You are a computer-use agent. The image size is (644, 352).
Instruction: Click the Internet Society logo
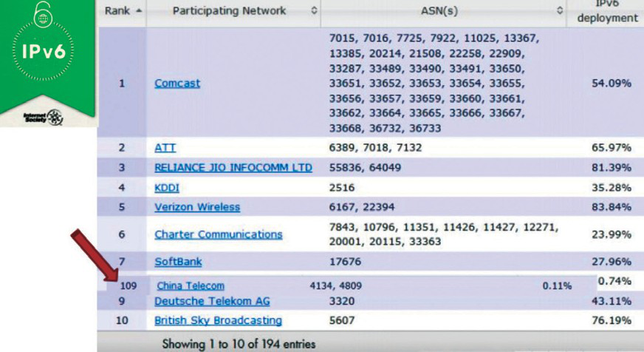pyautogui.click(x=43, y=117)
